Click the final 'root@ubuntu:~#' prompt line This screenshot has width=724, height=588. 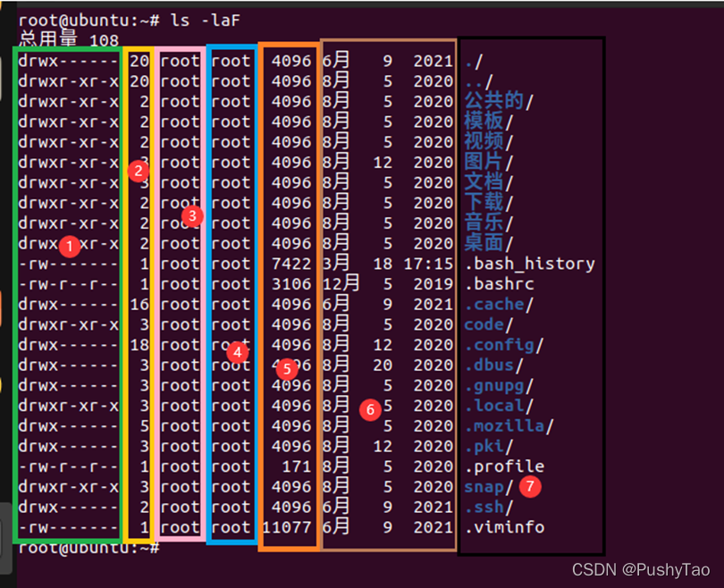(89, 548)
